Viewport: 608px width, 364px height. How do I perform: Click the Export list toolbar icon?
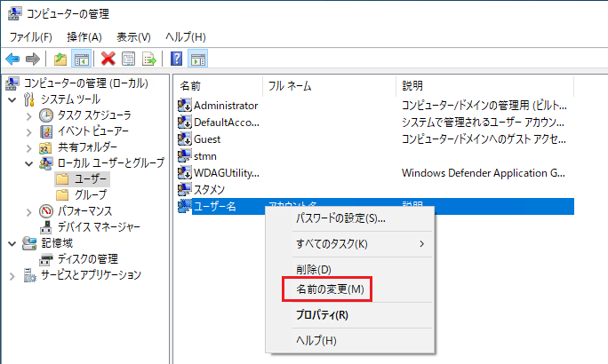point(149,59)
